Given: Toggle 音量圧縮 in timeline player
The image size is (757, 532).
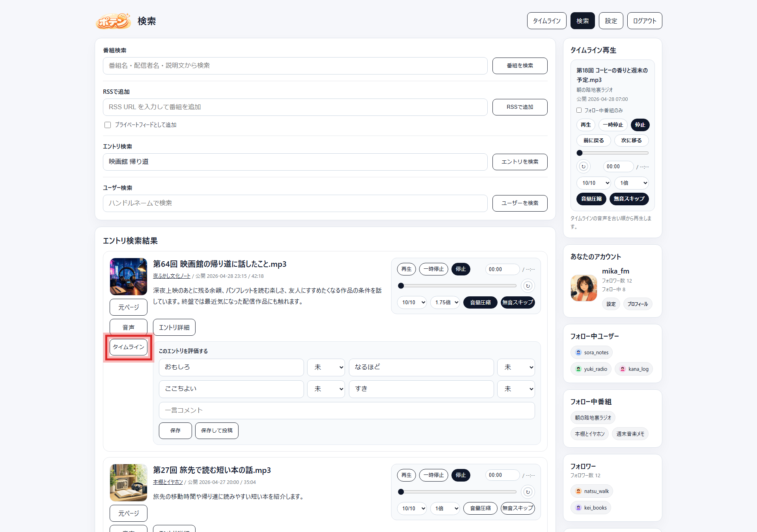Looking at the screenshot, I should (591, 199).
